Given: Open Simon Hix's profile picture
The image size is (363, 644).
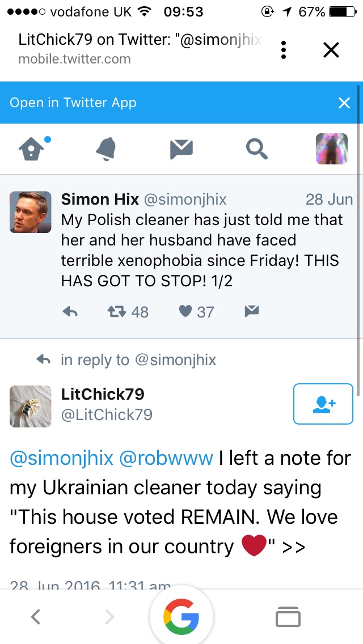Looking at the screenshot, I should [x=31, y=212].
